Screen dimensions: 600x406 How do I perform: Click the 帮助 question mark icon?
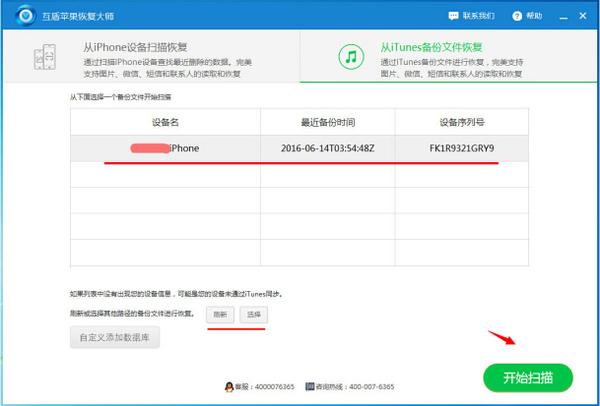pyautogui.click(x=517, y=16)
